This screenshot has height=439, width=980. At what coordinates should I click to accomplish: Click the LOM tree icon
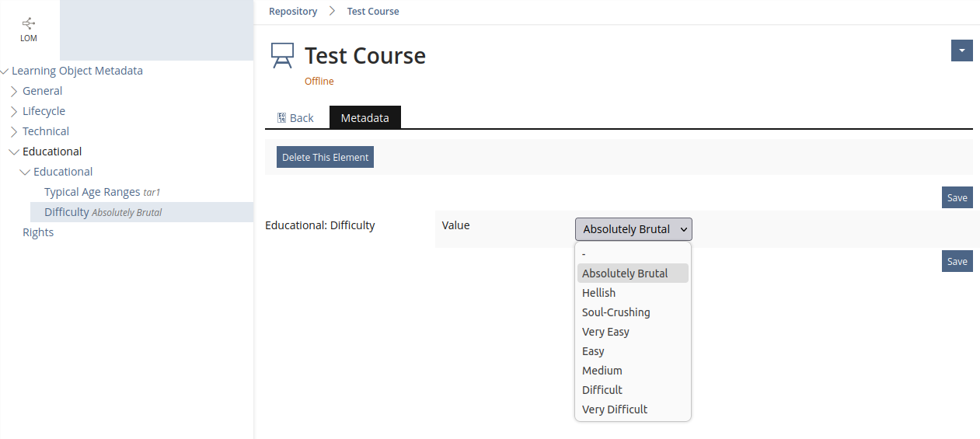point(29,24)
